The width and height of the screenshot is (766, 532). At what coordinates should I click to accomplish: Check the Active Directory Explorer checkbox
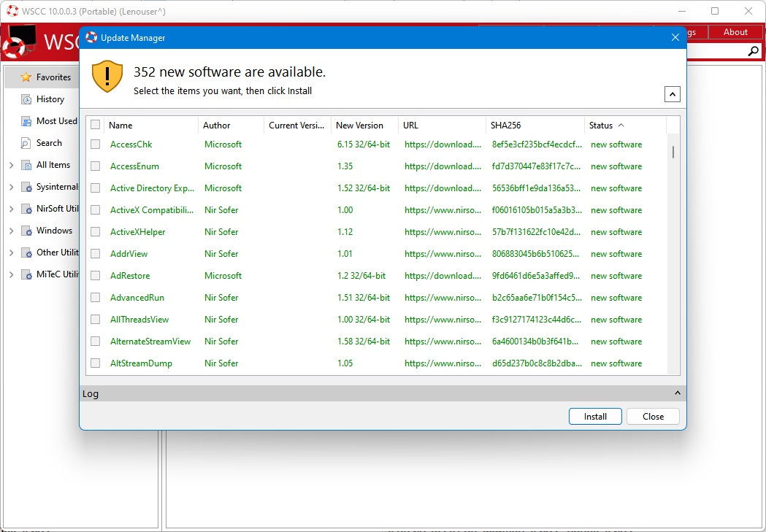95,188
